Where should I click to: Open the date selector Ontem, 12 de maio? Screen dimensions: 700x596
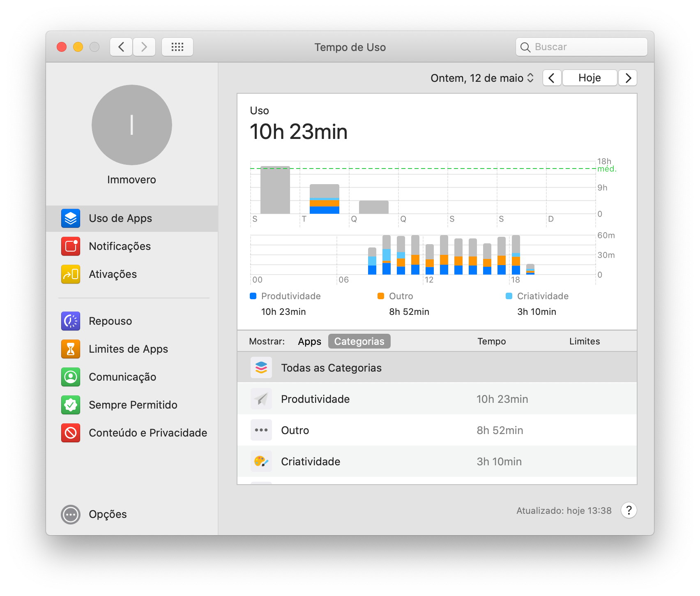482,78
